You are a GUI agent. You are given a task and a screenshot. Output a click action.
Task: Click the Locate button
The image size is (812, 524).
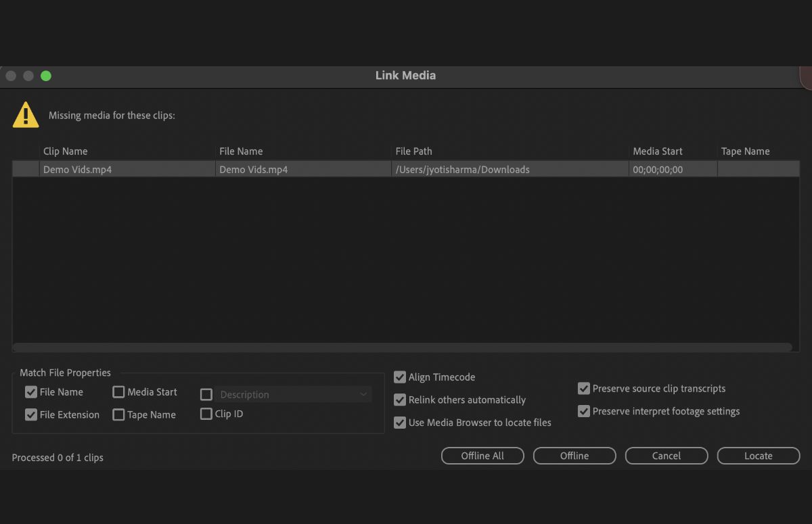coord(759,456)
